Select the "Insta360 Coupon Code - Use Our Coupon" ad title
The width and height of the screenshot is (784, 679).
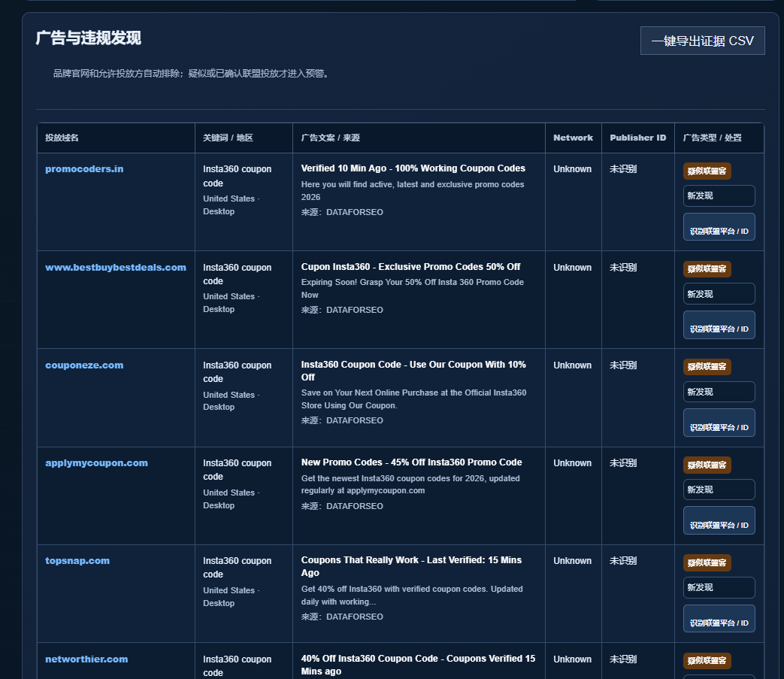[413, 371]
